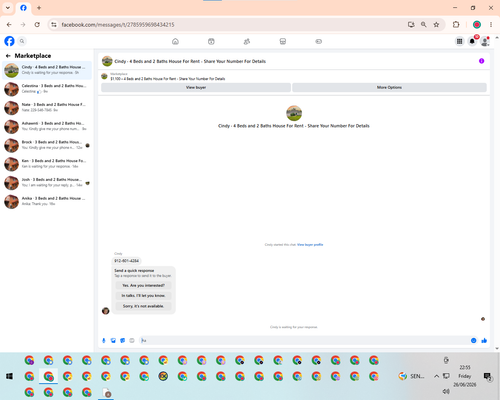The image size is (500, 400).
Task: Open Nate's conversation in the list
Action: coord(47,107)
